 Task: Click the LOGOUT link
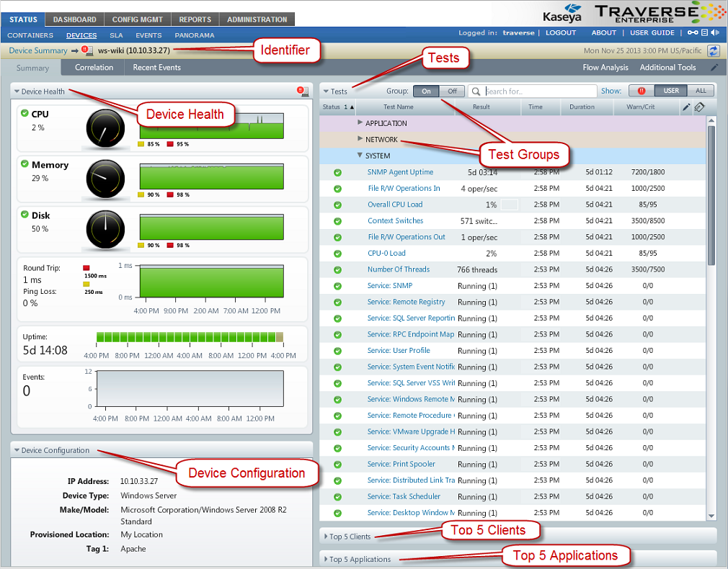[560, 32]
